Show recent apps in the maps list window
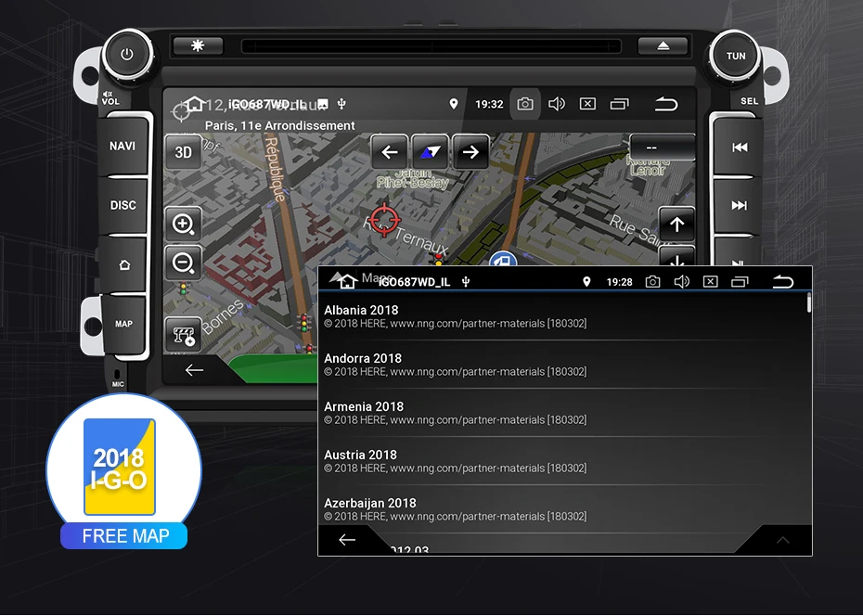863x616 pixels. click(x=740, y=282)
